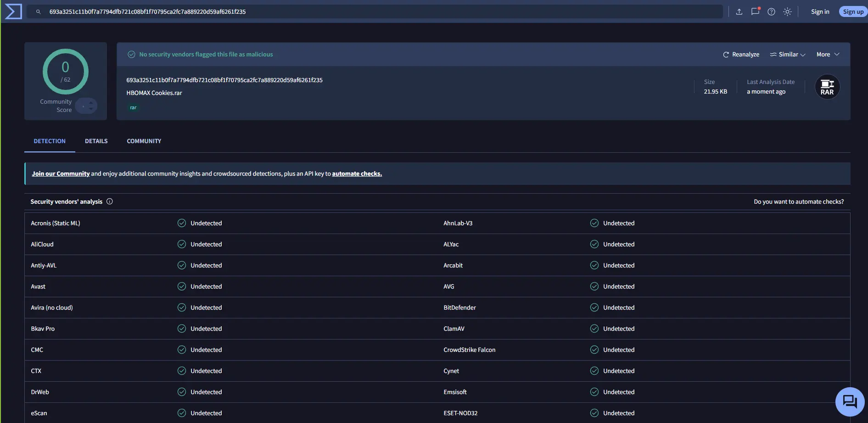Click the 0/62 detection score circle

click(x=66, y=72)
